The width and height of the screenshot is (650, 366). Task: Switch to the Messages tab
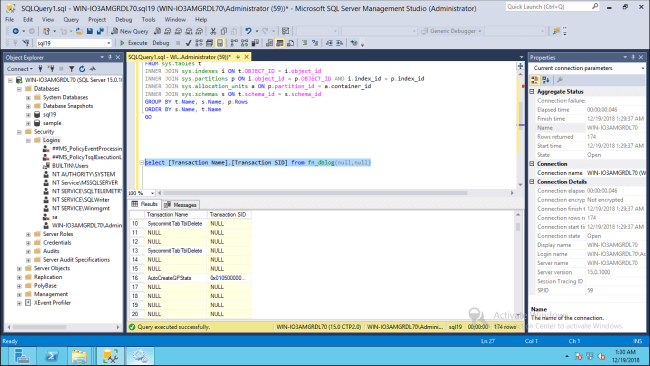[x=180, y=205]
